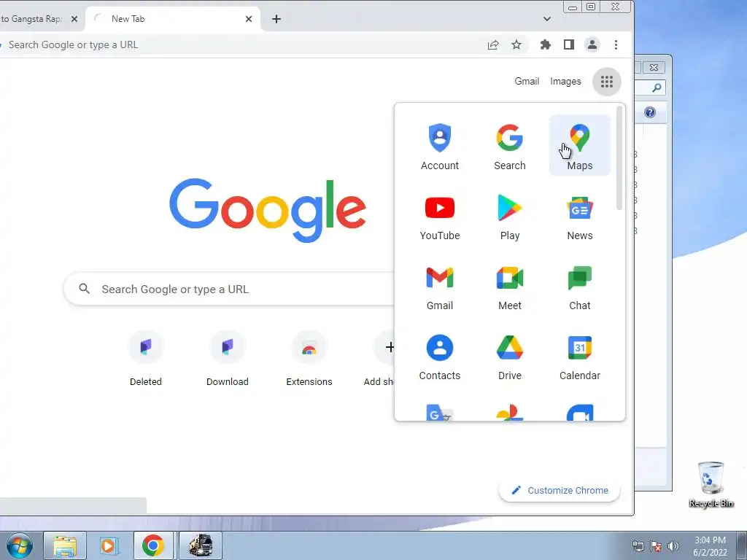Open Extensions puzzle piece menu
Screen dimensions: 747x560
point(546,44)
